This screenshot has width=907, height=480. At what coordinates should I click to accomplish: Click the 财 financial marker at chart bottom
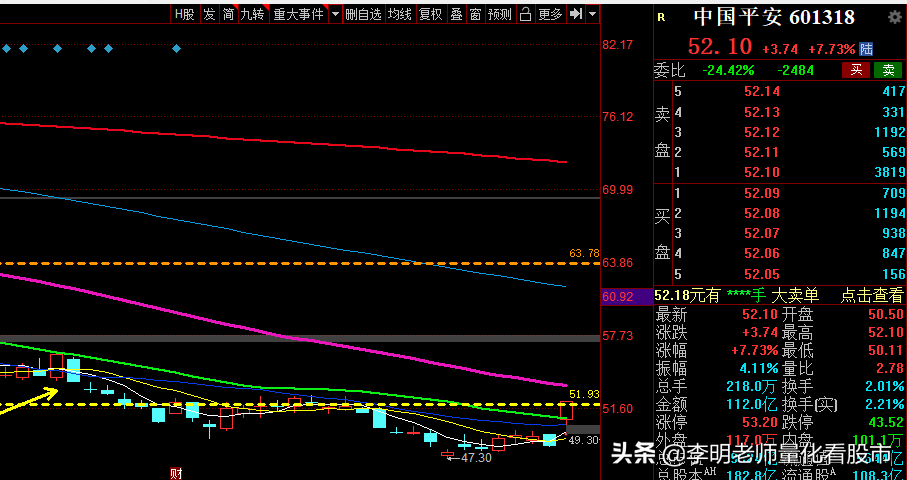click(176, 474)
